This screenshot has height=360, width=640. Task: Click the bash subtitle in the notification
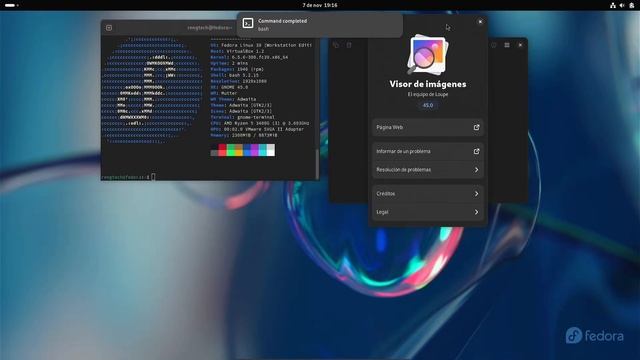point(264,29)
